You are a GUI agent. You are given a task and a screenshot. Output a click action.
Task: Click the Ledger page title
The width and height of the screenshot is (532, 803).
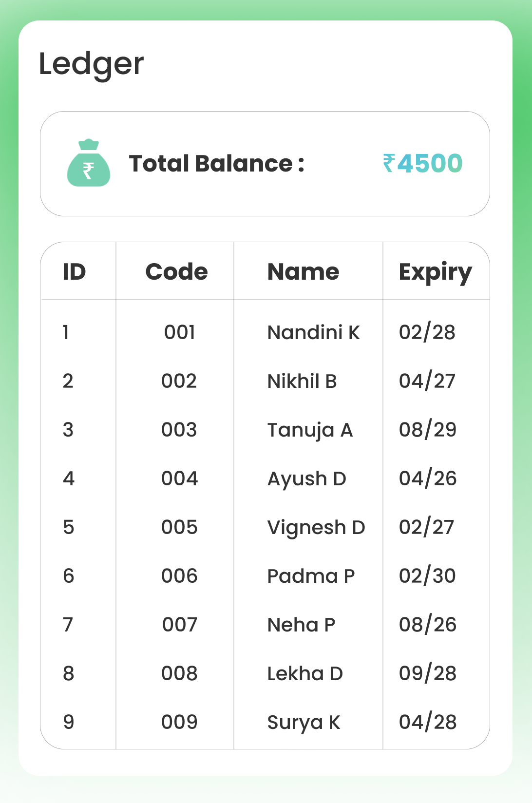point(91,64)
